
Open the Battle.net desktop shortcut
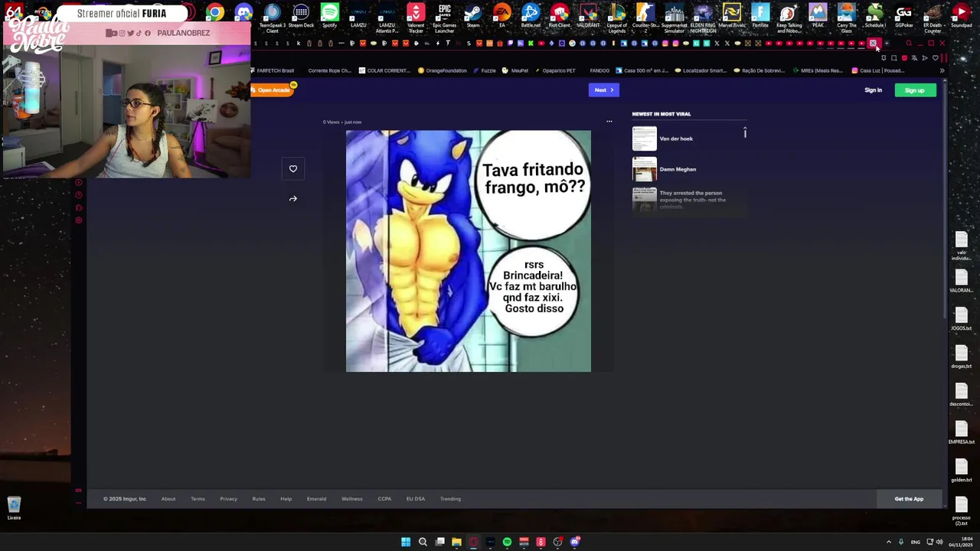pos(531,16)
